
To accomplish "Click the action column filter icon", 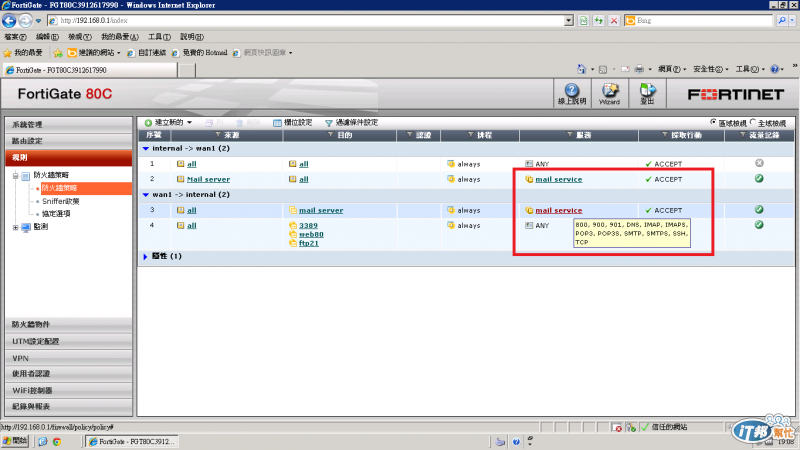I will pyautogui.click(x=665, y=135).
